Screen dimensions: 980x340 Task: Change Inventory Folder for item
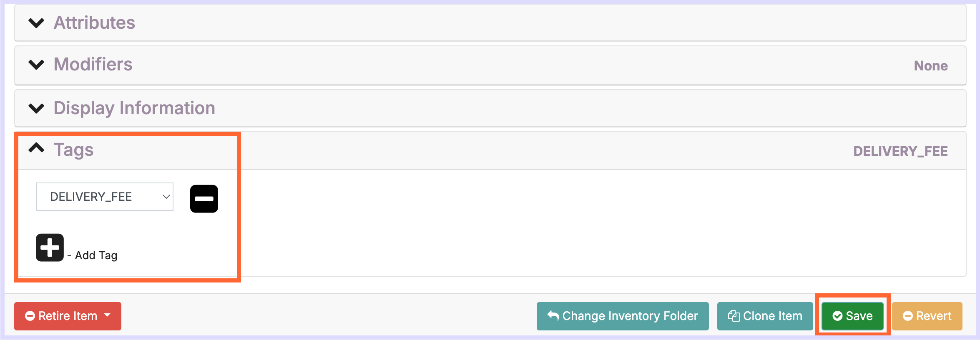point(623,316)
